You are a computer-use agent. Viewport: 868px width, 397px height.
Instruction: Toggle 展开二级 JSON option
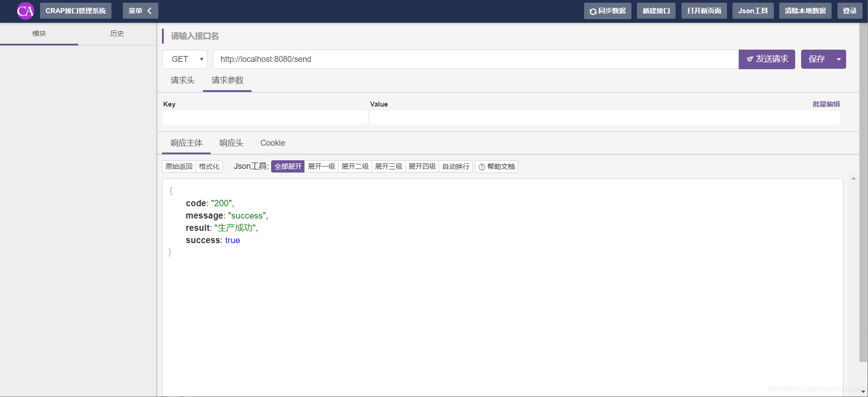(355, 167)
